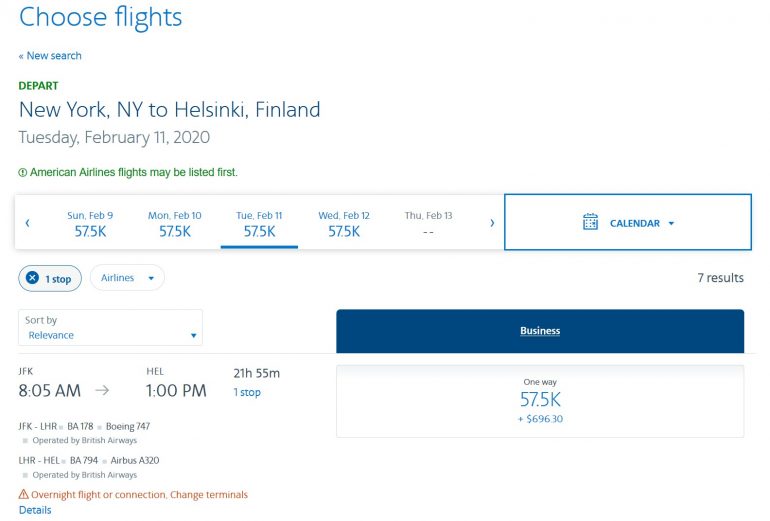Image resolution: width=770 pixels, height=521 pixels.
Task: Select the Thu, Feb 13 date tab
Action: pos(428,223)
